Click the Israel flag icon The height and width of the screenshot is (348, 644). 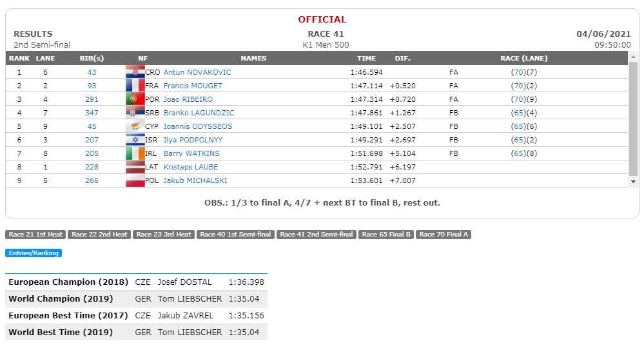coord(135,140)
